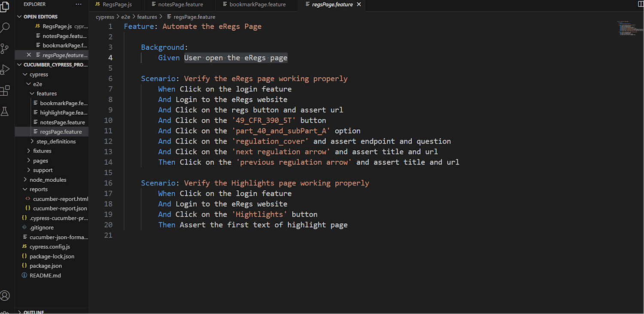The width and height of the screenshot is (644, 314).
Task: Expand the step_definitions folder
Action: coord(32,141)
